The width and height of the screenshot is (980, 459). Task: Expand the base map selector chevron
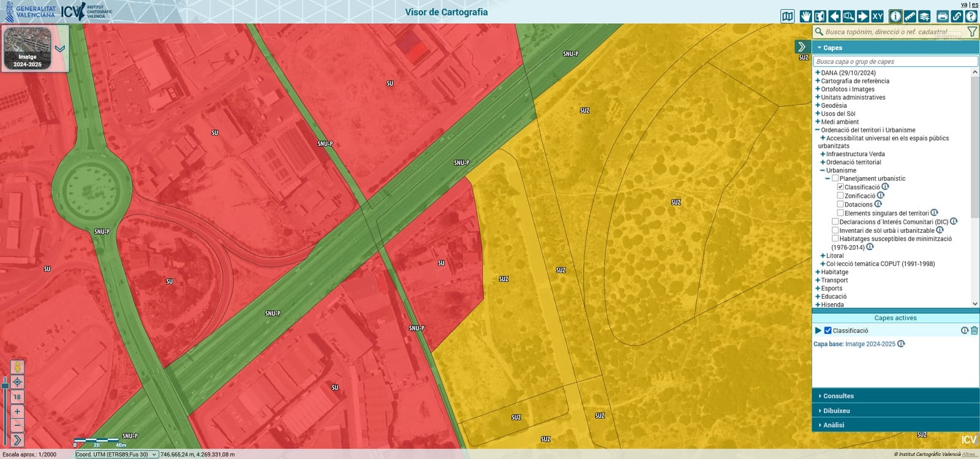[60, 48]
